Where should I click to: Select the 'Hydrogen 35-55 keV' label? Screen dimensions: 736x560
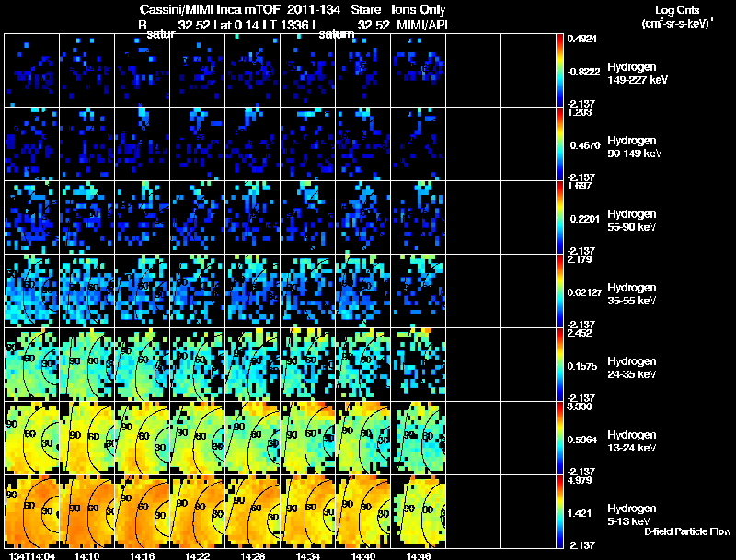coord(632,294)
